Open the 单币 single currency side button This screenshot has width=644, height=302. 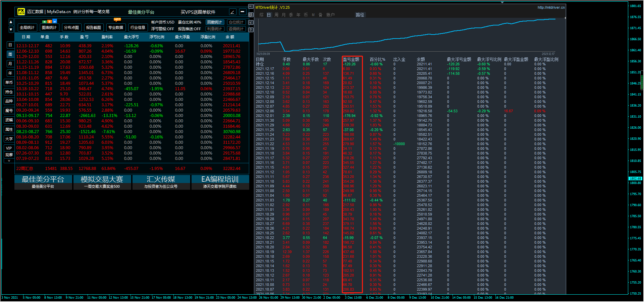[9, 82]
